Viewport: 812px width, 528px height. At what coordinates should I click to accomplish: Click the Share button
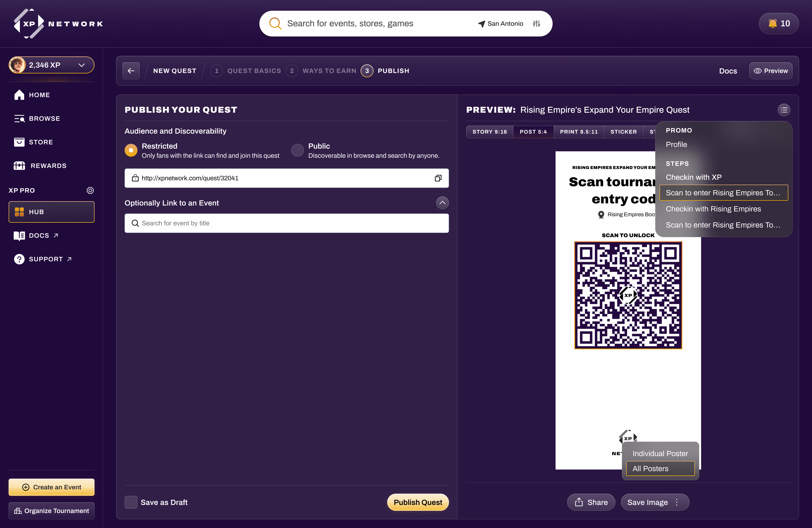[x=591, y=502]
